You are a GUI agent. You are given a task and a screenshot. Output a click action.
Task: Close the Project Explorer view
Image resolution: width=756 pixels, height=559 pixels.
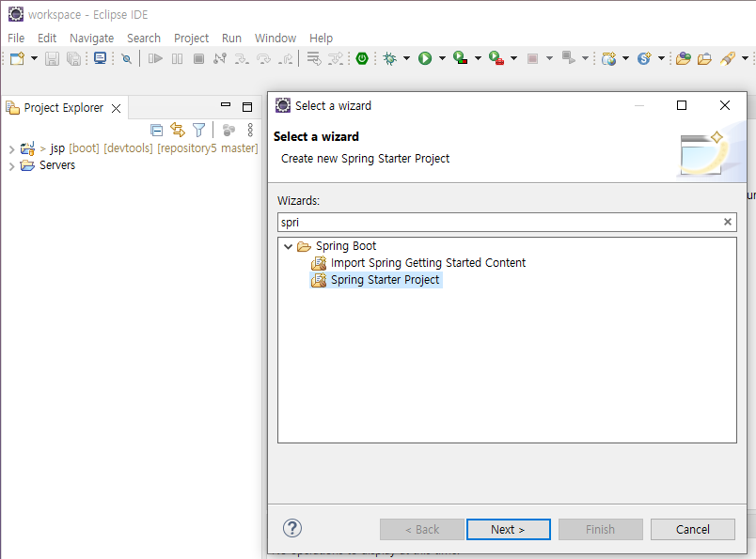pyautogui.click(x=117, y=108)
